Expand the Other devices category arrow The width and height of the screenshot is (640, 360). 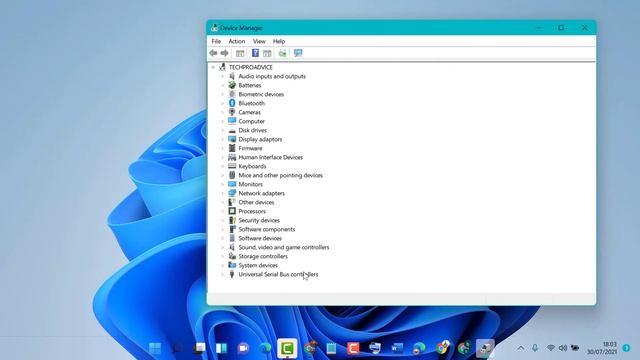[222, 202]
